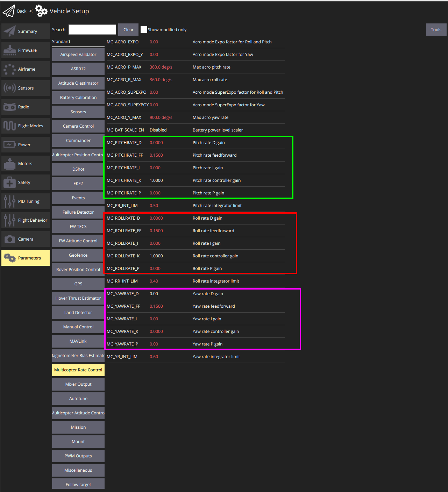This screenshot has width=448, height=492.
Task: Open the Tools menu
Action: (x=436, y=30)
